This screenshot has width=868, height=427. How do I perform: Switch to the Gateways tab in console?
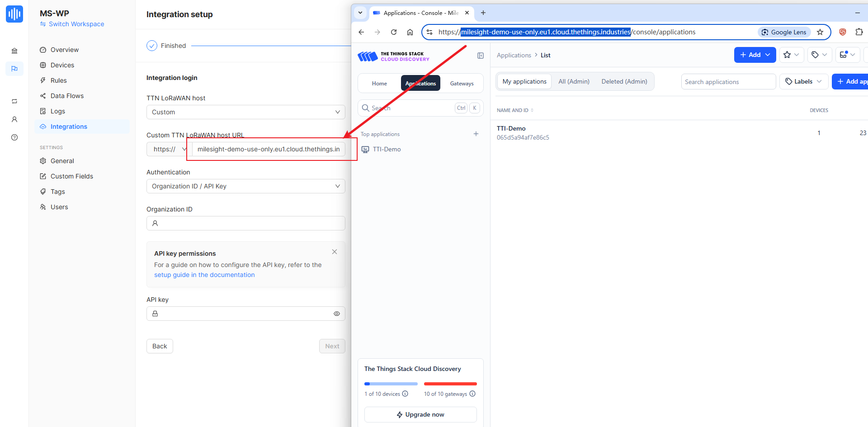(x=462, y=83)
